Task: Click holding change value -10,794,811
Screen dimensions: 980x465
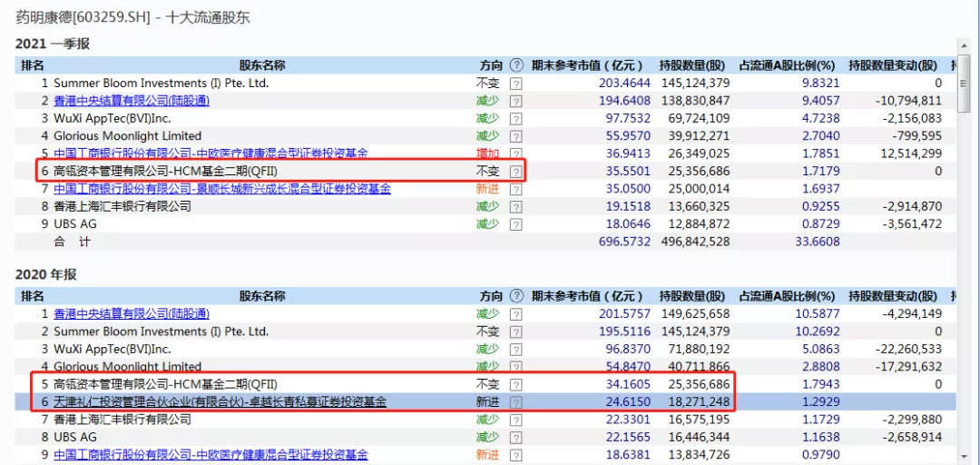Action: [x=908, y=101]
